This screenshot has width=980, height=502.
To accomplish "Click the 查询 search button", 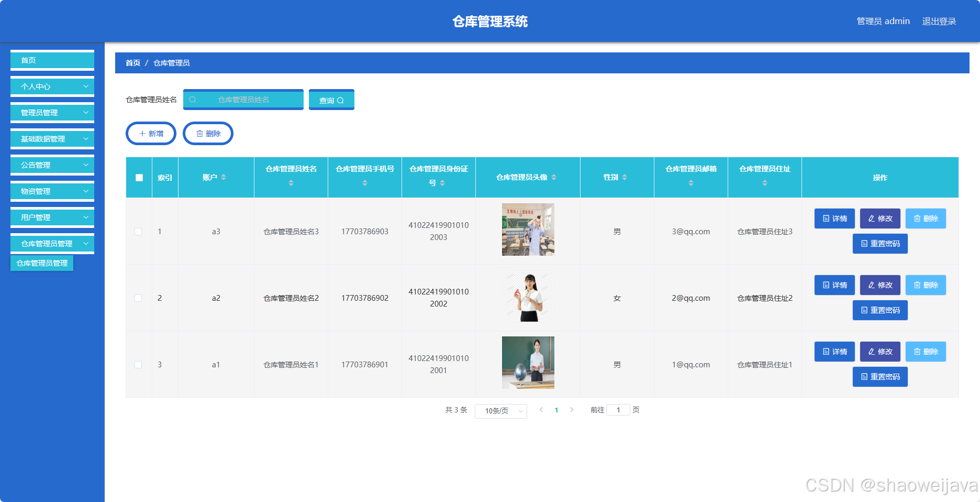I will pyautogui.click(x=331, y=99).
